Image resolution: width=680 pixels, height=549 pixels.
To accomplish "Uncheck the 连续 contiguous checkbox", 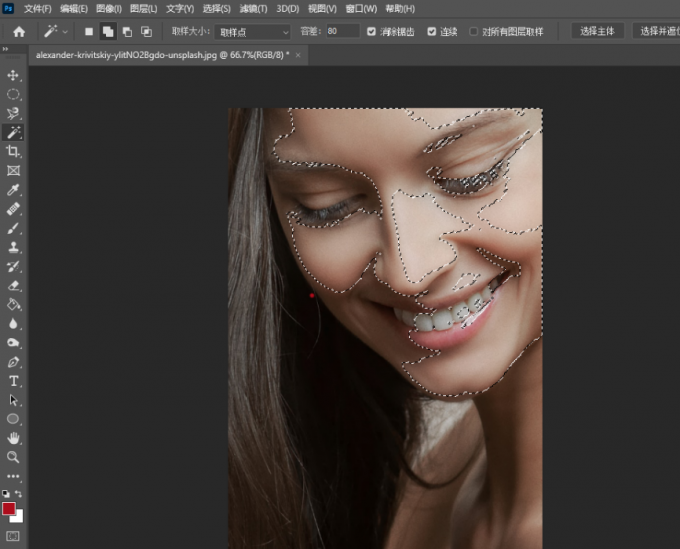I will click(432, 32).
